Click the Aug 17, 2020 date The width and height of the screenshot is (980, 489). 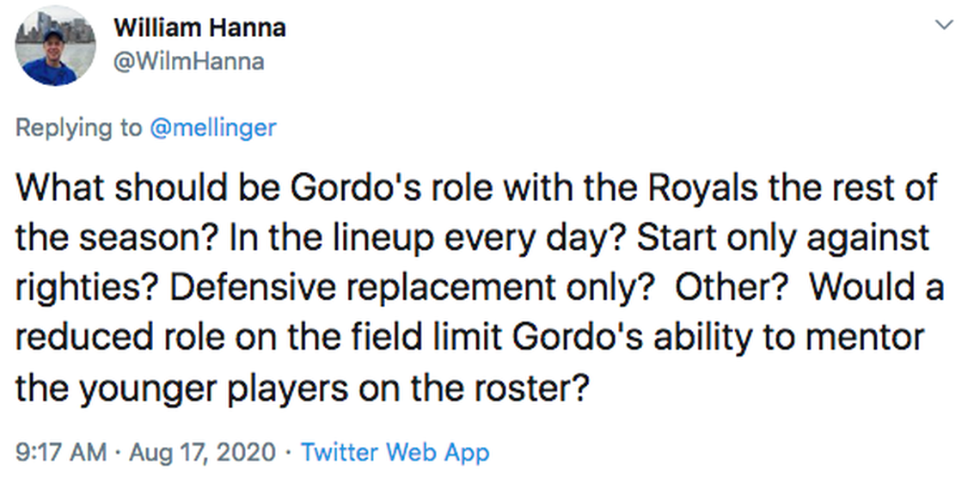tap(203, 451)
